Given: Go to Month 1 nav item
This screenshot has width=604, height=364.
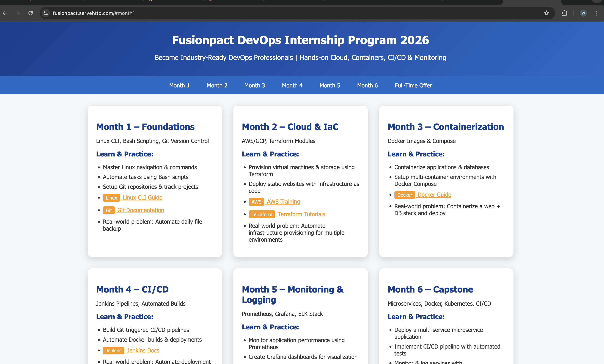Looking at the screenshot, I should (179, 85).
